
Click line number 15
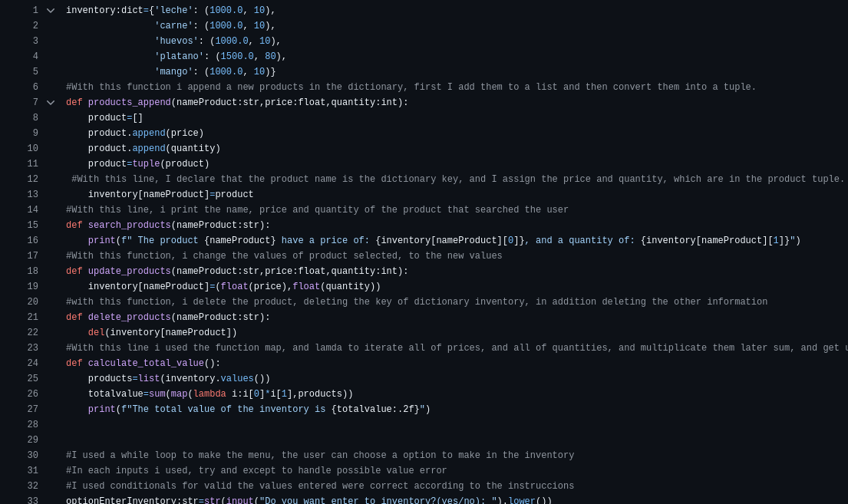(x=33, y=226)
